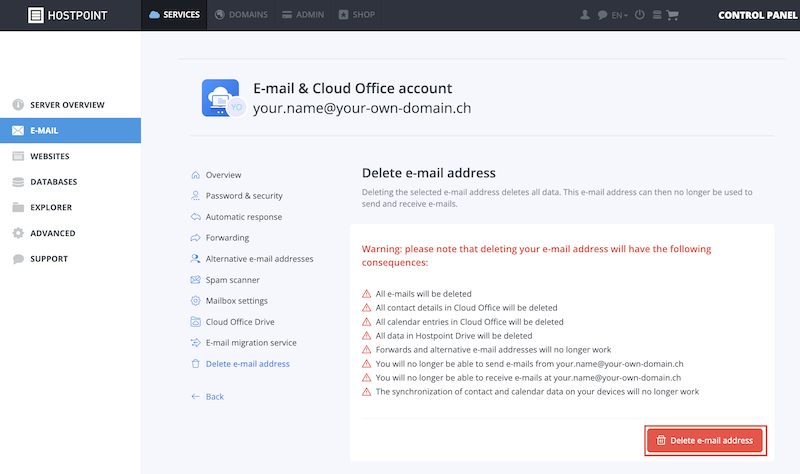
Task: Open Explorer in the sidebar
Action: point(70,207)
